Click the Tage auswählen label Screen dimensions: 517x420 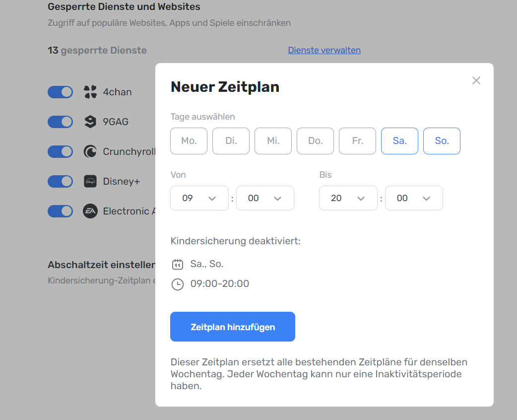(202, 117)
